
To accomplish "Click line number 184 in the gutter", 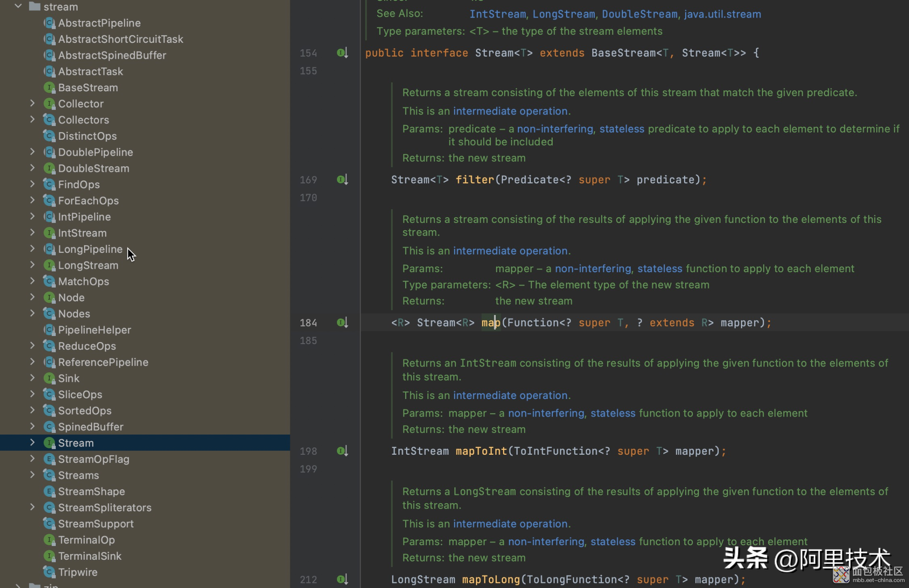I will click(308, 323).
